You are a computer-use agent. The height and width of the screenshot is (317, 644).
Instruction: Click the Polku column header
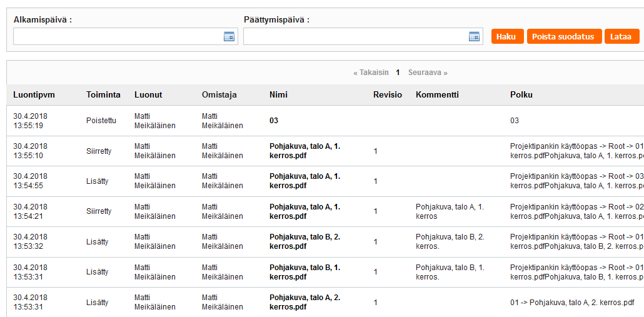coord(521,95)
